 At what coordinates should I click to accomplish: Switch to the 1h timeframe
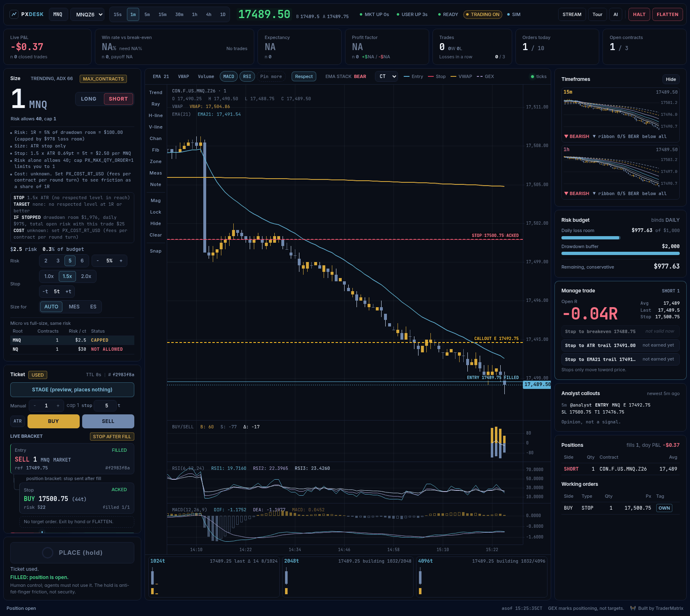pos(195,14)
